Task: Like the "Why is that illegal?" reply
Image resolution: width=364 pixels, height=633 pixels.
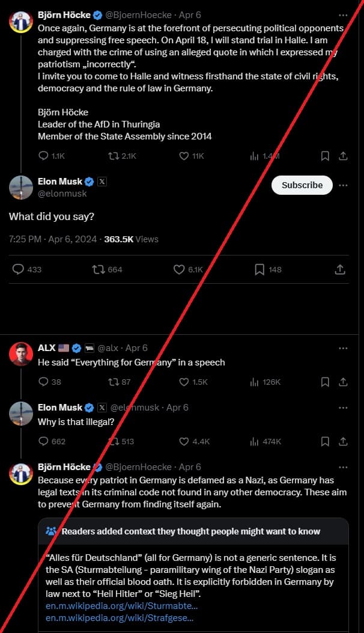Action: 185,441
